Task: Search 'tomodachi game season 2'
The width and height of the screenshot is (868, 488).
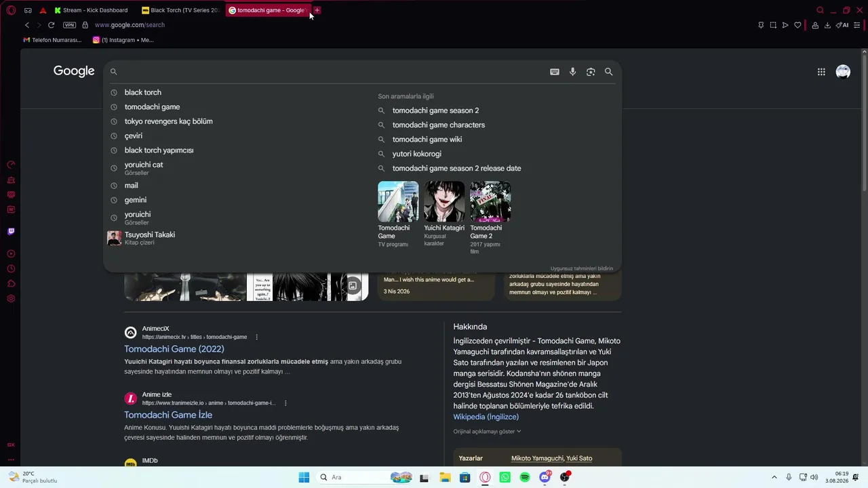Action: pyautogui.click(x=435, y=110)
